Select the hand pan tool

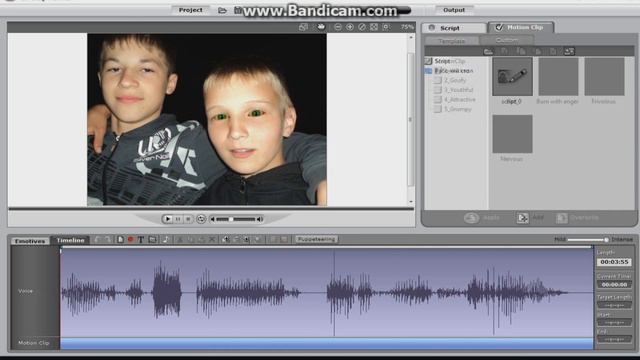(321, 27)
